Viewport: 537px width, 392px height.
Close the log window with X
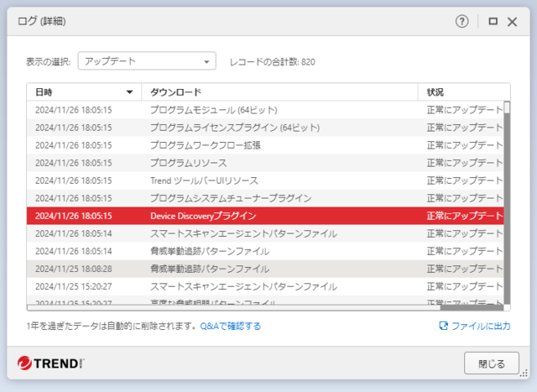pyautogui.click(x=512, y=22)
